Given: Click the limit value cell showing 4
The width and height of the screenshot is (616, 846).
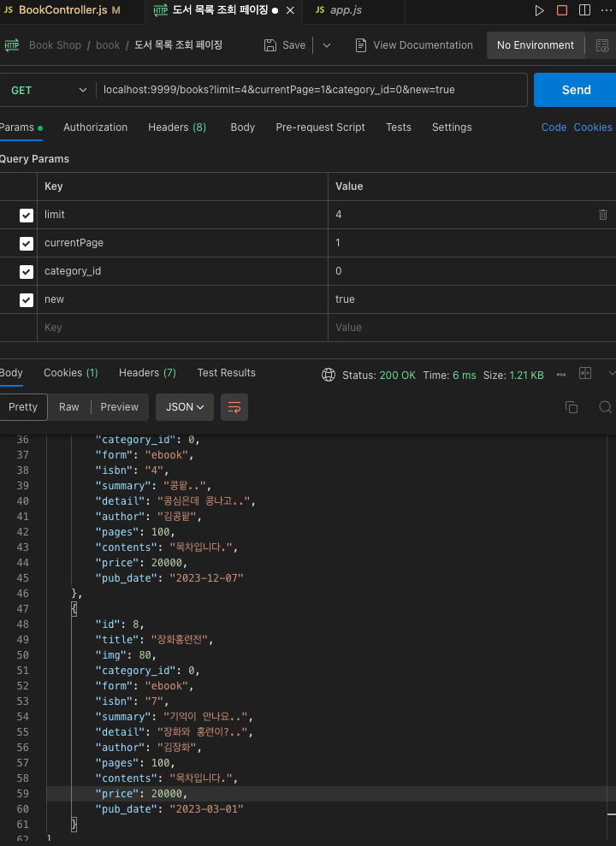Looking at the screenshot, I should click(472, 215).
